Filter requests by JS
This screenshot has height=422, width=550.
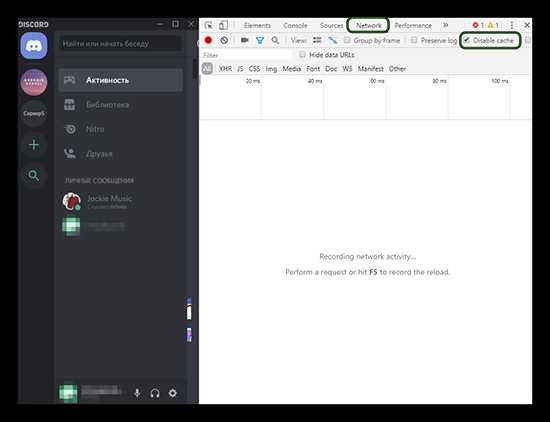tap(240, 69)
